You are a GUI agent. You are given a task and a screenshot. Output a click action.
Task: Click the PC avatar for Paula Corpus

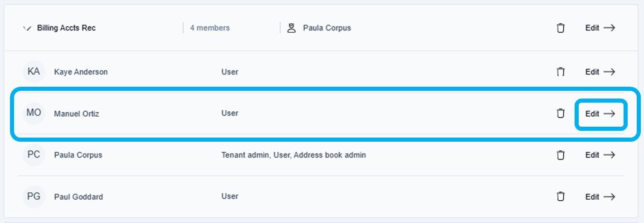point(34,155)
